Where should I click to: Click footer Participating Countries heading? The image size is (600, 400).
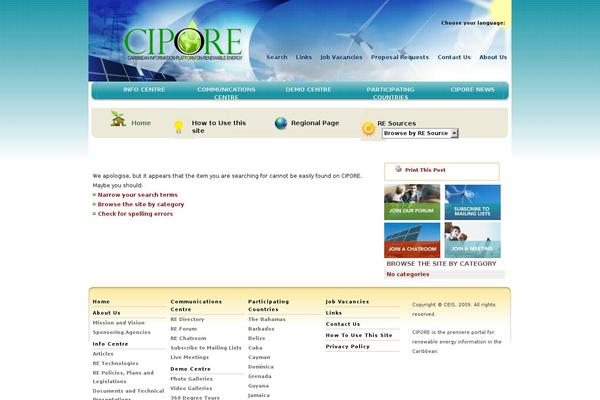[x=269, y=305]
